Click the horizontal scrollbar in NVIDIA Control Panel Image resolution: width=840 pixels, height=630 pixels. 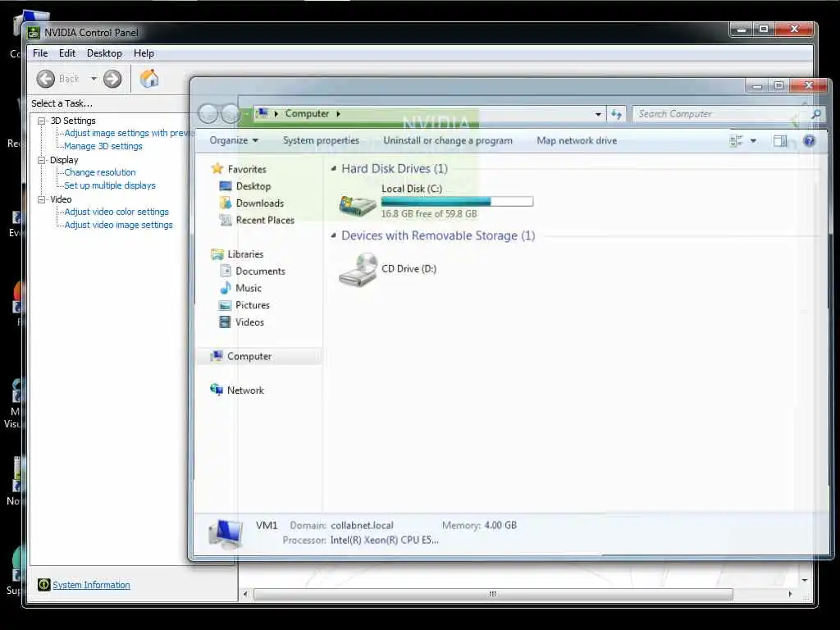[x=493, y=594]
